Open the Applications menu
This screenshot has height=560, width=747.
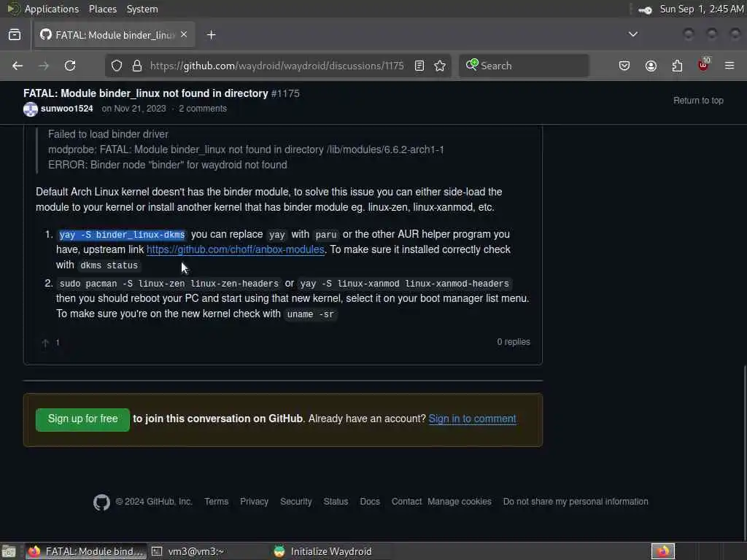52,9
